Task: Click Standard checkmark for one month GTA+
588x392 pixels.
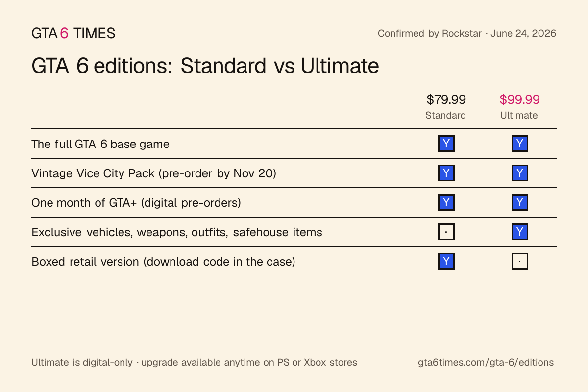Action: (x=446, y=202)
